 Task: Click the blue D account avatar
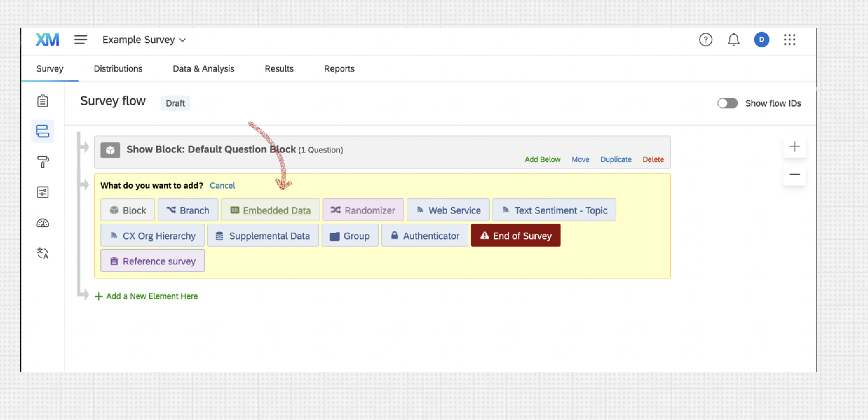[761, 40]
